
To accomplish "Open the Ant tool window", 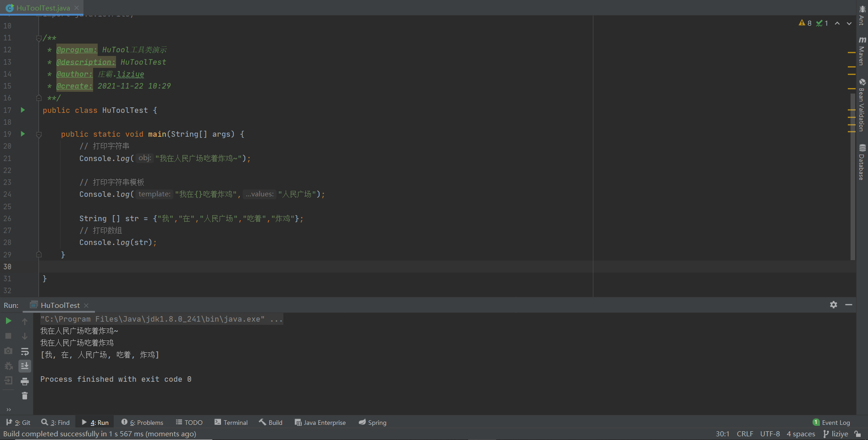I will tap(862, 15).
